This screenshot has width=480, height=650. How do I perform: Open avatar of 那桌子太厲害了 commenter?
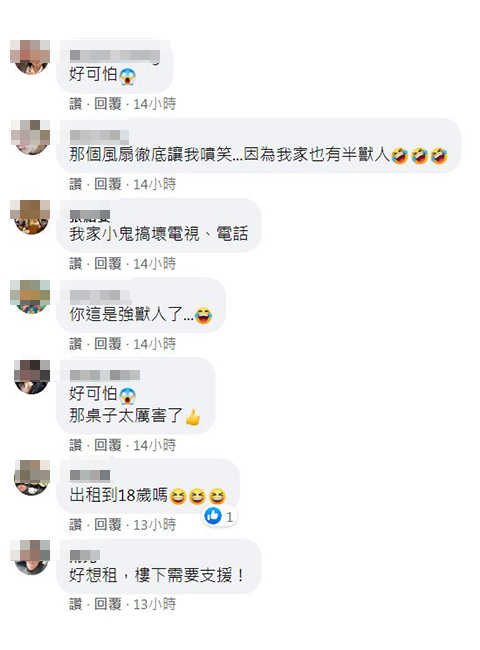point(31,377)
